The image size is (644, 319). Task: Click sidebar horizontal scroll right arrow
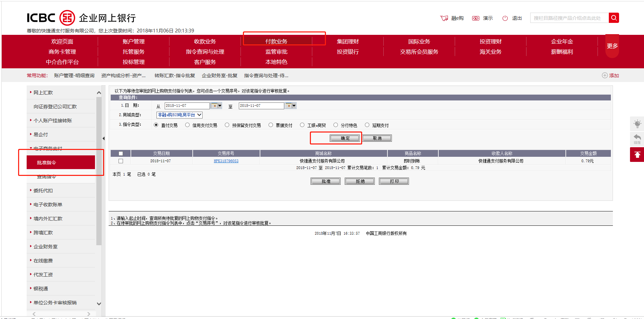tap(89, 314)
